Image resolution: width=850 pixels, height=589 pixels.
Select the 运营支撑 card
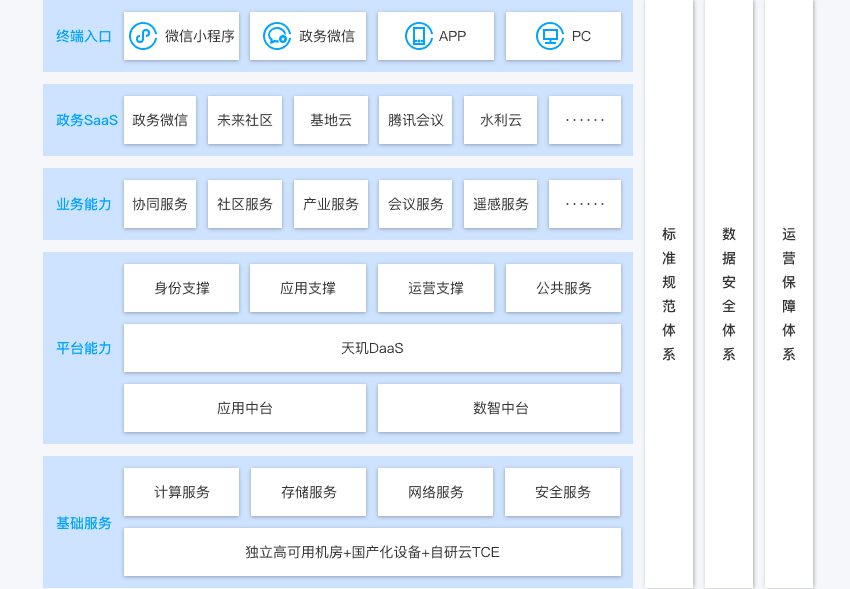[436, 288]
